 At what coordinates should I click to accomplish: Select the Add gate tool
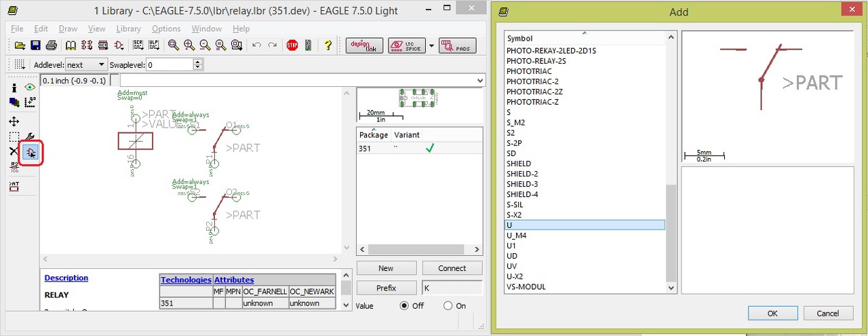[x=30, y=153]
